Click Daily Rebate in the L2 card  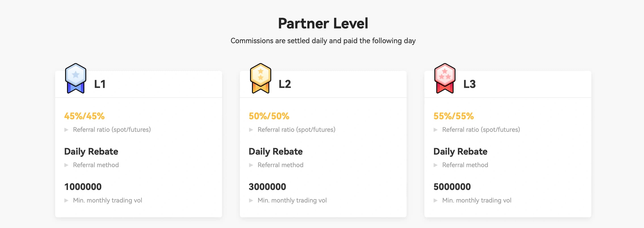[x=275, y=151]
